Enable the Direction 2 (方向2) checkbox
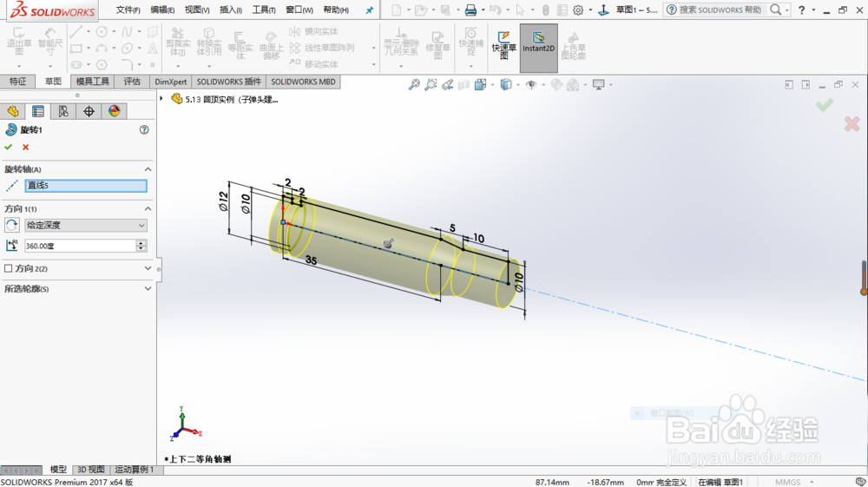 pyautogui.click(x=9, y=268)
